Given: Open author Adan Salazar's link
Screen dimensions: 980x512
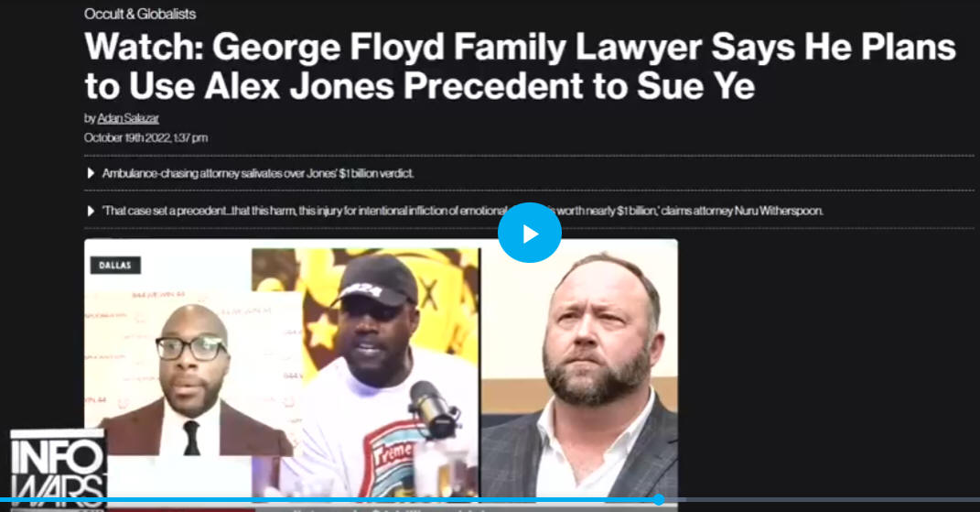Looking at the screenshot, I should [128, 118].
